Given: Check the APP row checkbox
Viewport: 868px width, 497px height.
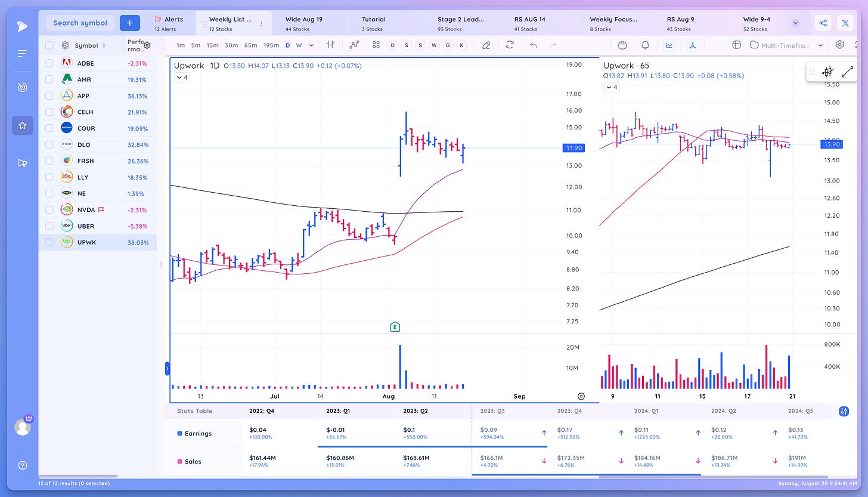Looking at the screenshot, I should (x=49, y=95).
